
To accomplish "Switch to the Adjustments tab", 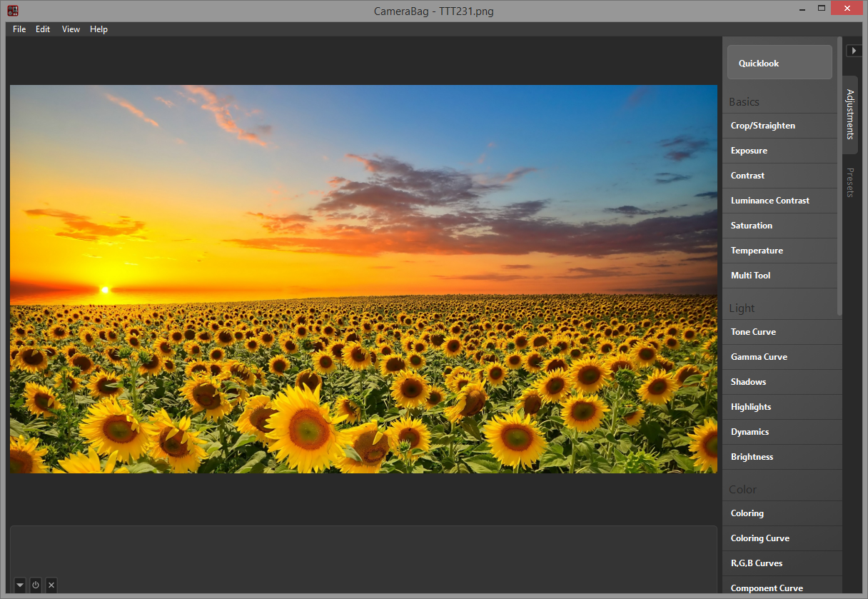I will pyautogui.click(x=850, y=114).
